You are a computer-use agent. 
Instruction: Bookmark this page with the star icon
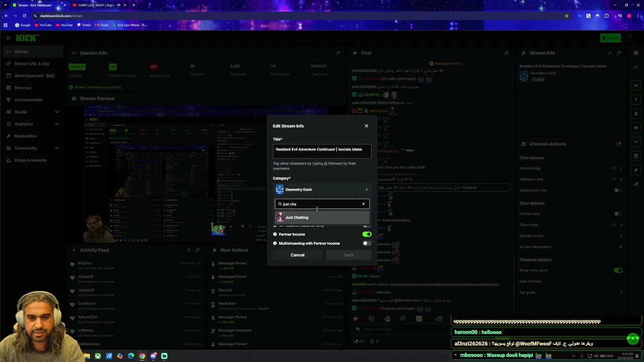pos(567,16)
